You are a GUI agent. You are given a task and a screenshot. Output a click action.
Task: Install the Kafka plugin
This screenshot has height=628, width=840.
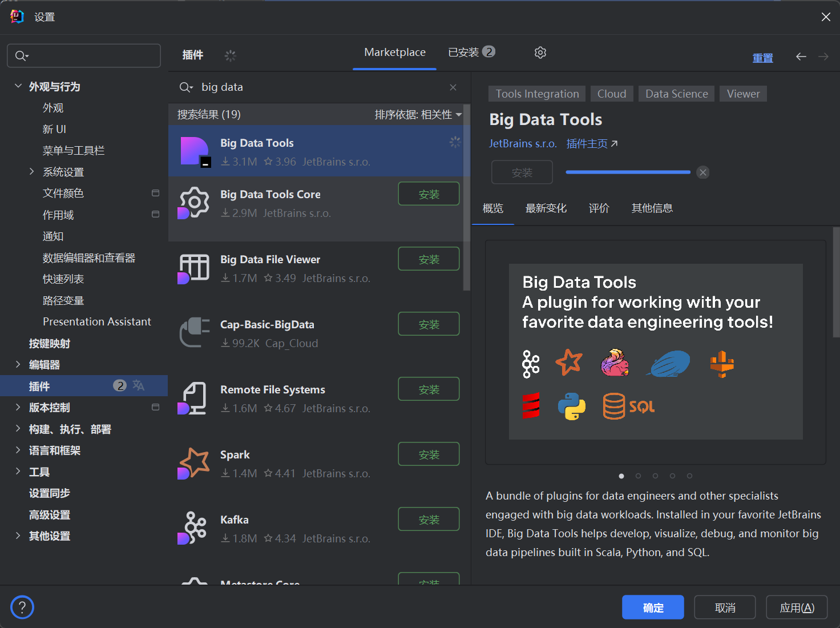[x=429, y=519]
